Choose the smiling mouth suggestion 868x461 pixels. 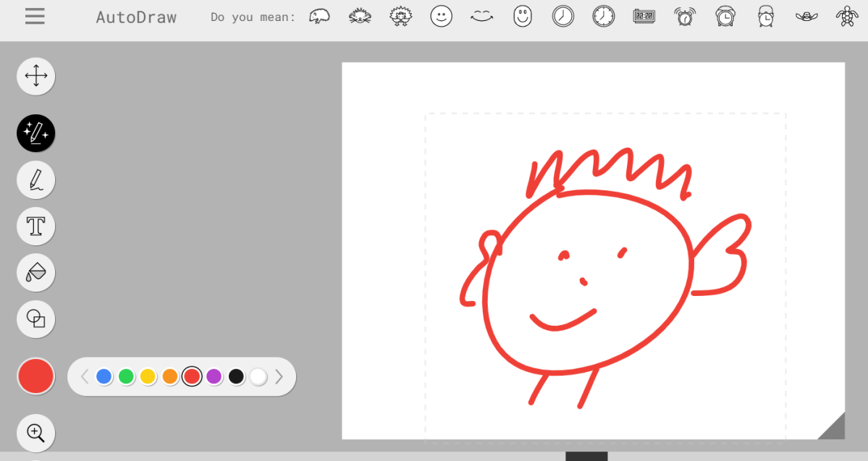tap(482, 15)
